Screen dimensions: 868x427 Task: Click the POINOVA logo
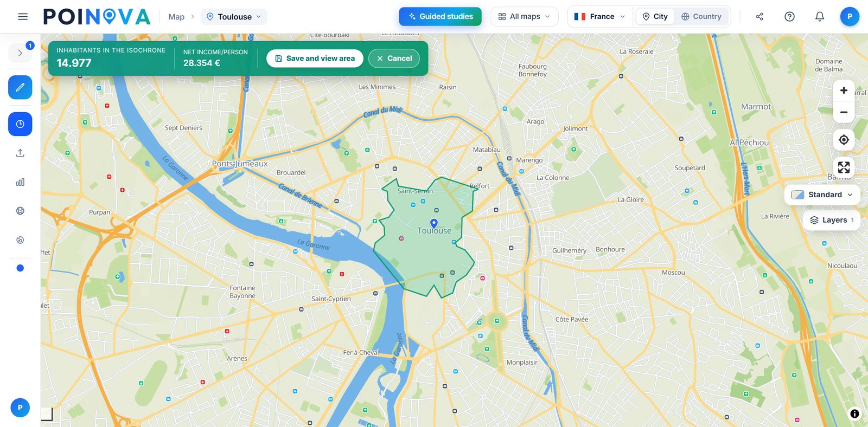click(x=97, y=17)
